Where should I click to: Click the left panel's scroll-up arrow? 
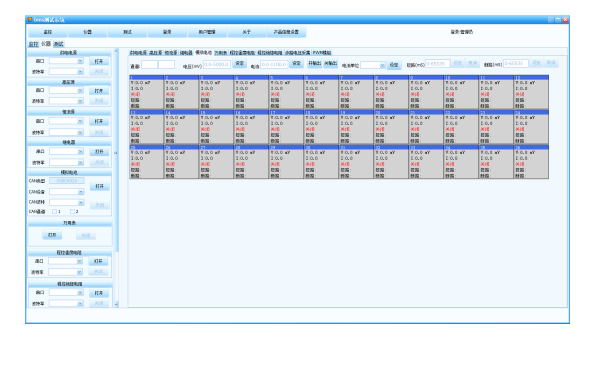click(116, 51)
